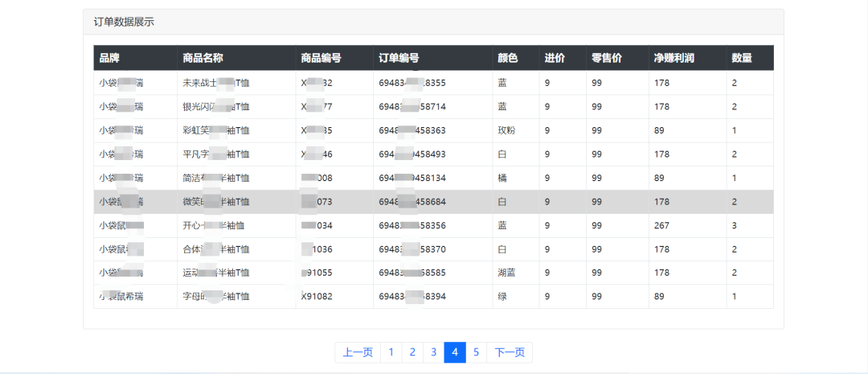
Task: Click the order number ending in 458493
Action: [412, 154]
